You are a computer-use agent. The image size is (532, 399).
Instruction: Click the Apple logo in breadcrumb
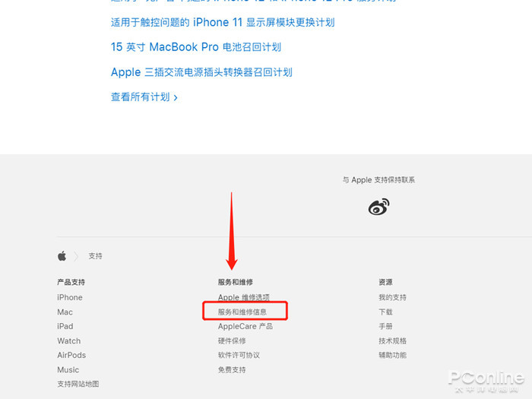point(62,256)
